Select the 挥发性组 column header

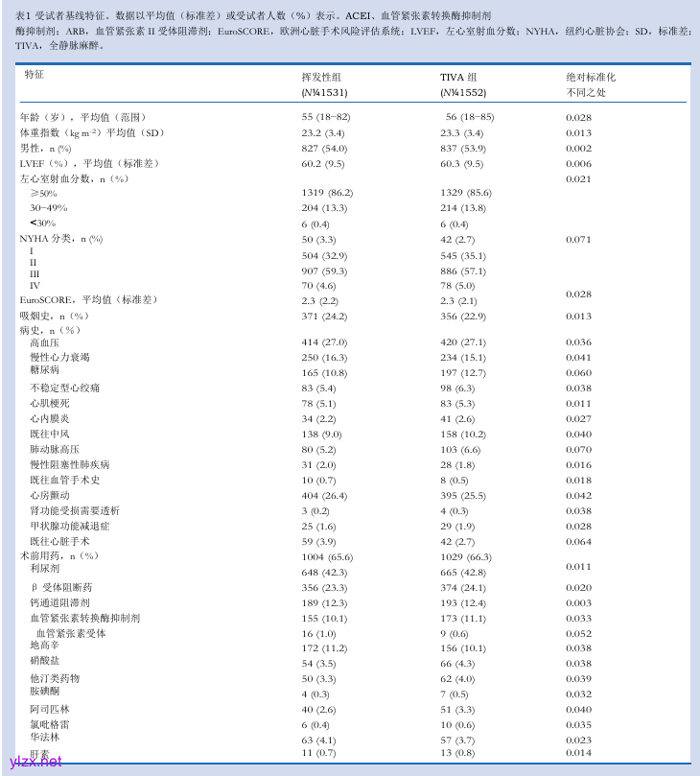click(323, 75)
